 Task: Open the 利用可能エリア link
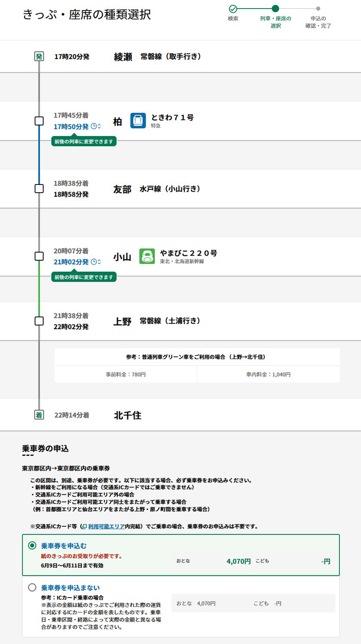106,526
